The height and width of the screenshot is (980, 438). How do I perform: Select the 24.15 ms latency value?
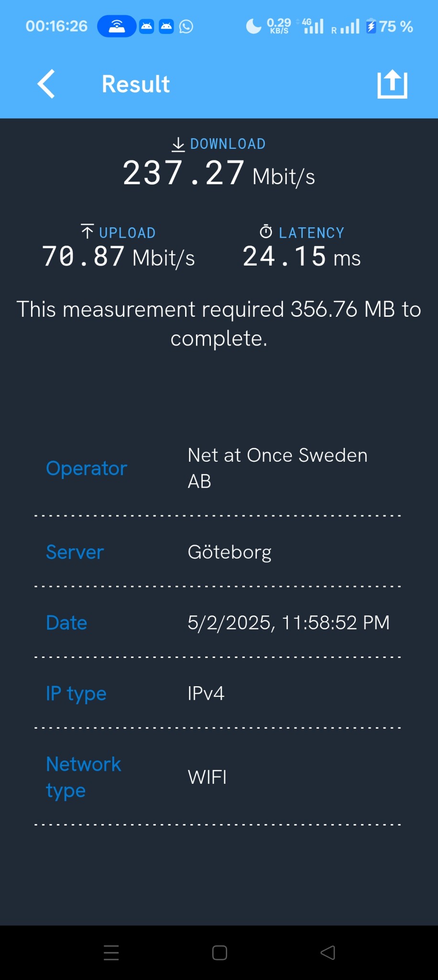(x=301, y=257)
